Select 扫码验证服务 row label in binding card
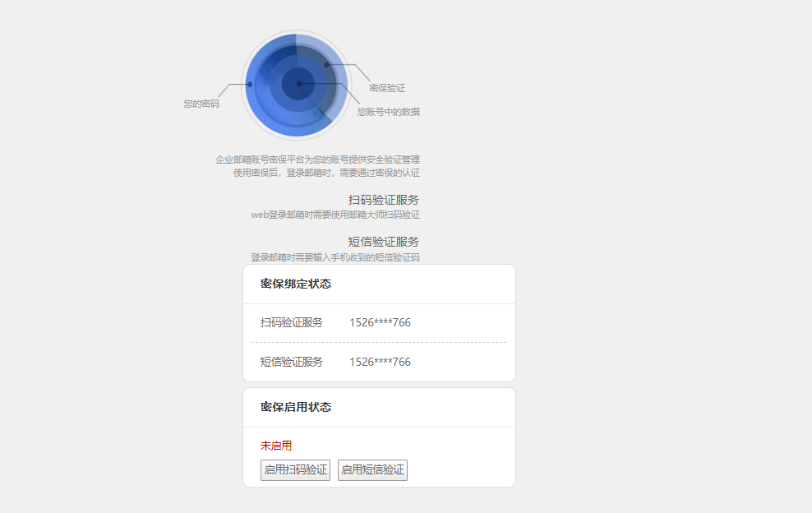The width and height of the screenshot is (812, 513). point(292,322)
